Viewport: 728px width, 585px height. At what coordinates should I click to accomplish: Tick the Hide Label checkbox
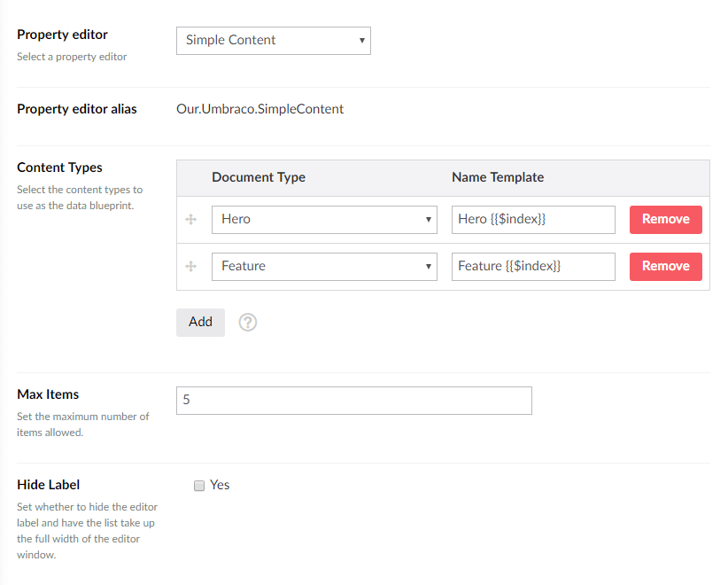coord(199,486)
